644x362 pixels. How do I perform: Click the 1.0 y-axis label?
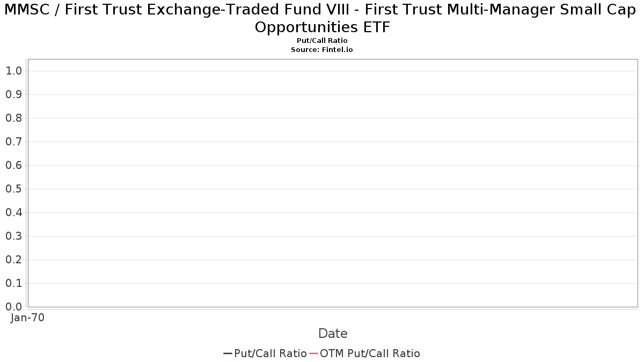click(13, 71)
